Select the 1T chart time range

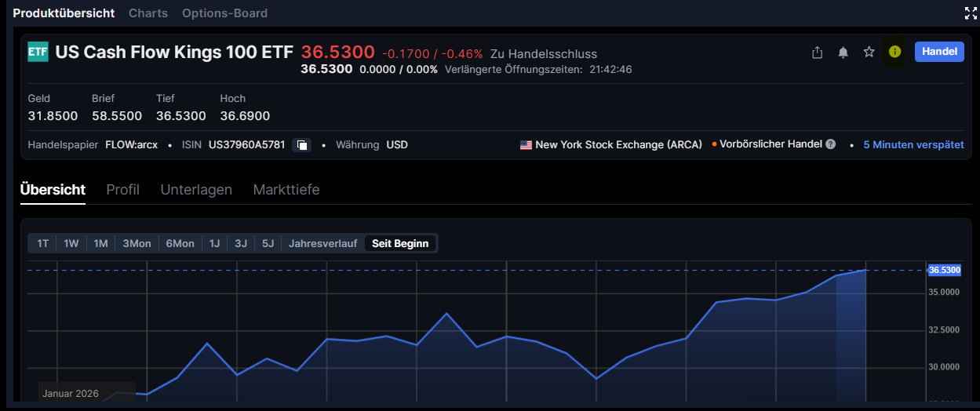coord(43,243)
